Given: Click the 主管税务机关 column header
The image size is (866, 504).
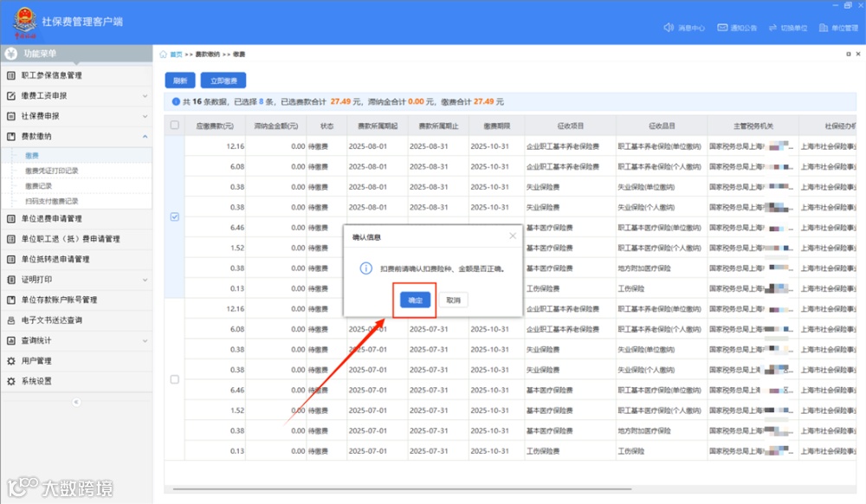Looking at the screenshot, I should [753, 126].
